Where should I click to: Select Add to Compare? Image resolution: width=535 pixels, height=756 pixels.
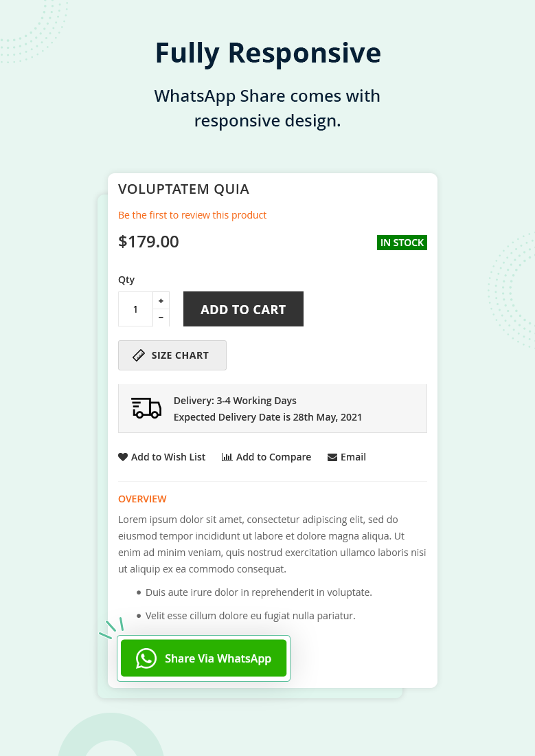273,456
